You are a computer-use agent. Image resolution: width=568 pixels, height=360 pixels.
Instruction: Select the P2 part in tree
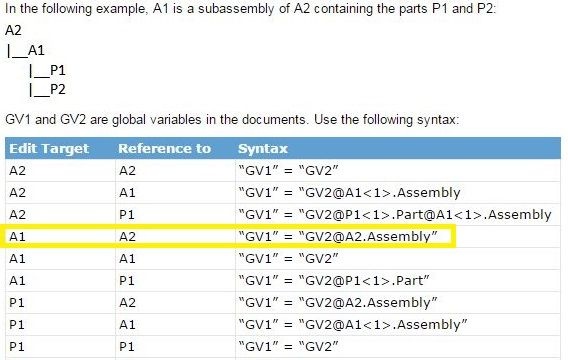click(58, 89)
